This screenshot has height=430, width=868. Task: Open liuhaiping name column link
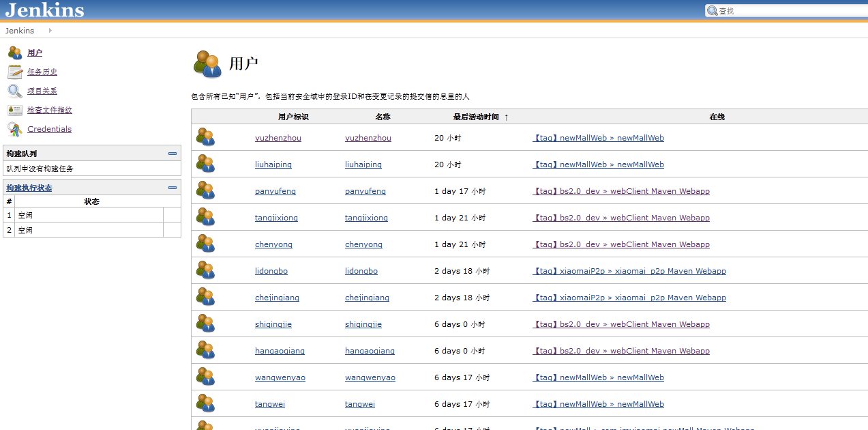pos(363,164)
